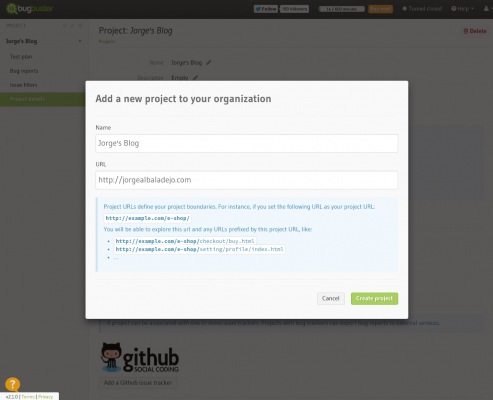Open the Twitter followers count badge
Screen dimensions: 493x400
[294, 9]
